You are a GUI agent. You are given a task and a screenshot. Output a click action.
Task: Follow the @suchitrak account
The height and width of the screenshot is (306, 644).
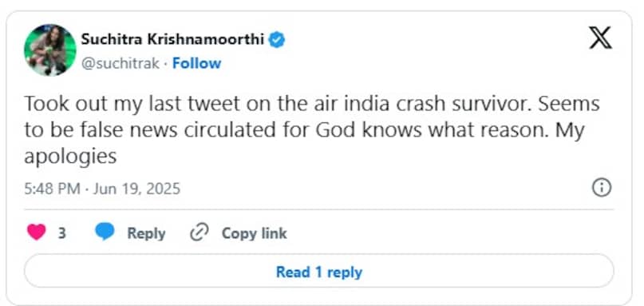point(196,63)
